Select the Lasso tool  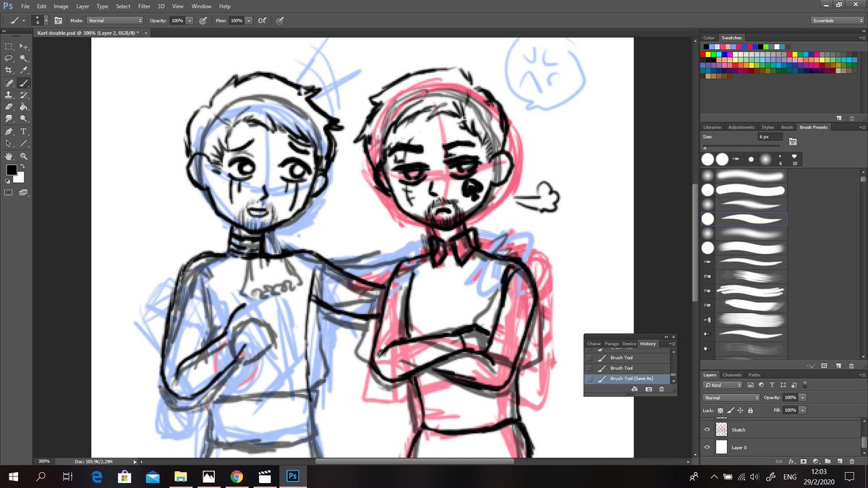pyautogui.click(x=9, y=58)
